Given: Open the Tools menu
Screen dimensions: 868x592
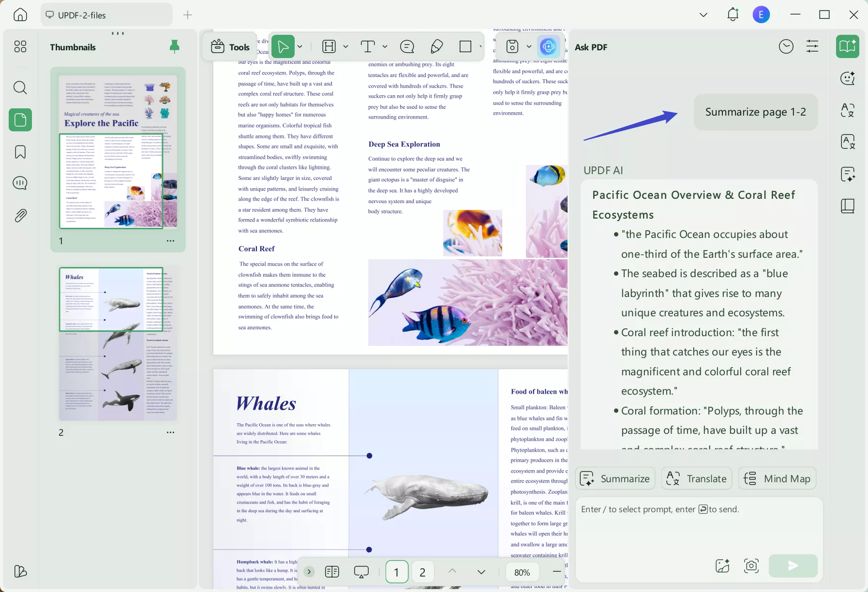Looking at the screenshot, I should (x=230, y=46).
